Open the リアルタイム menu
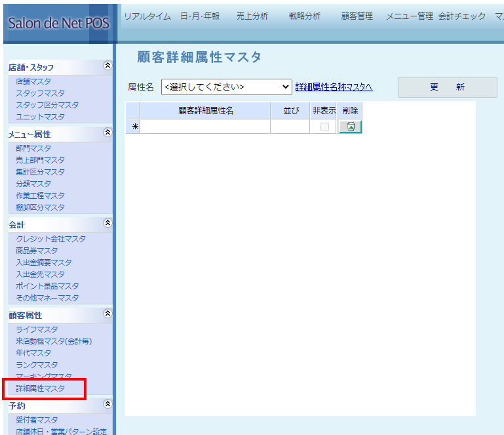Screen dimensions: 504x435 (147, 16)
